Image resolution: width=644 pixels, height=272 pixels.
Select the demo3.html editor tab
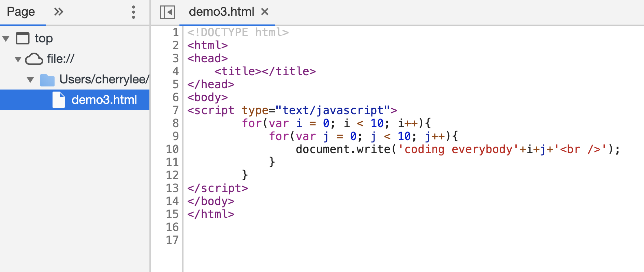click(x=221, y=12)
